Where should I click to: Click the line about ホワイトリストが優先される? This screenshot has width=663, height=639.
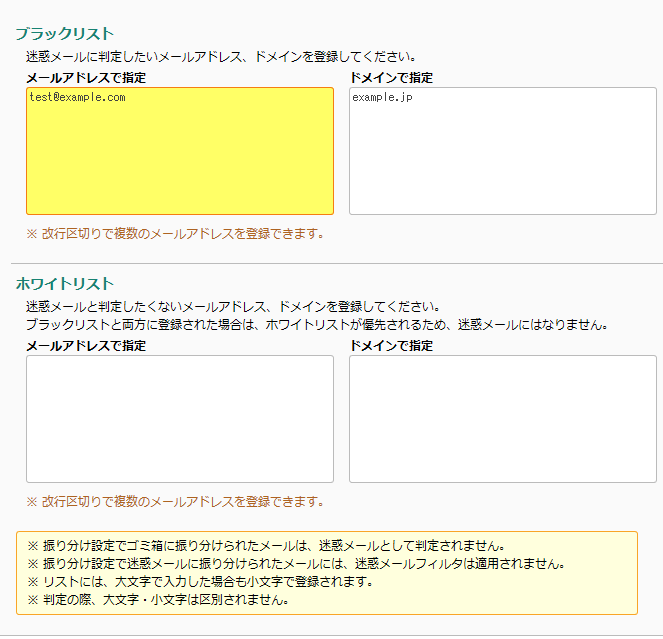(317, 325)
